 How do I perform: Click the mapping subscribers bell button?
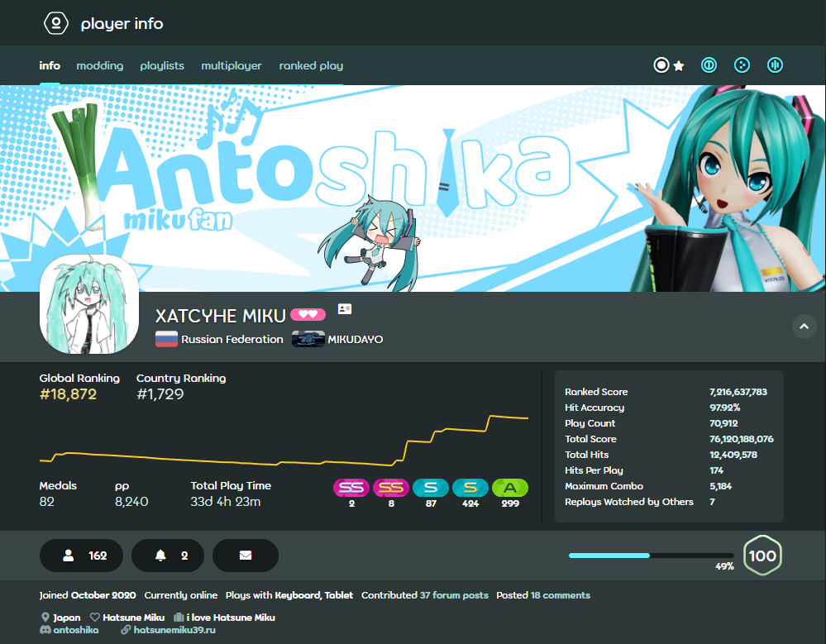[x=168, y=556]
